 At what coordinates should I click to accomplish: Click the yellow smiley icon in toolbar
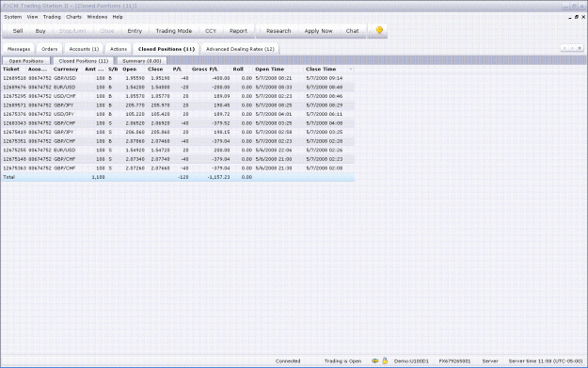[379, 30]
